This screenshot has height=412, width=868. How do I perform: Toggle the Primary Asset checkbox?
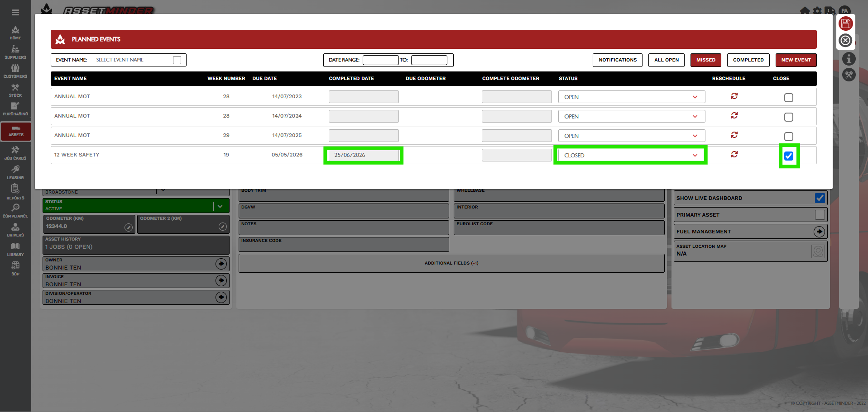[820, 215]
